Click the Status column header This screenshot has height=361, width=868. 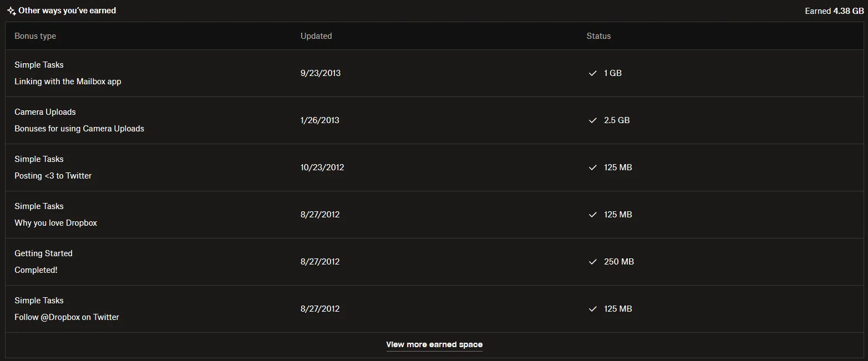coord(598,36)
